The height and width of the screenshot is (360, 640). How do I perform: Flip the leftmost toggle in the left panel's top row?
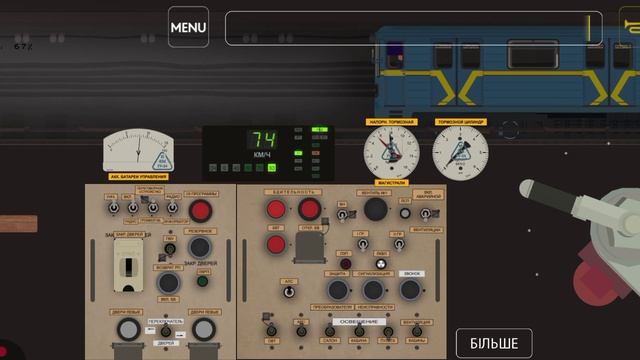point(113,208)
